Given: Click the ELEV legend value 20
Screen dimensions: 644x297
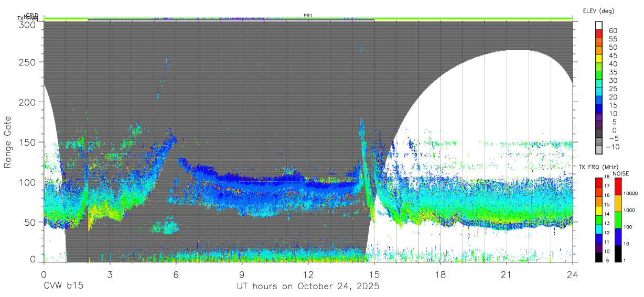Looking at the screenshot, I should [612, 97].
